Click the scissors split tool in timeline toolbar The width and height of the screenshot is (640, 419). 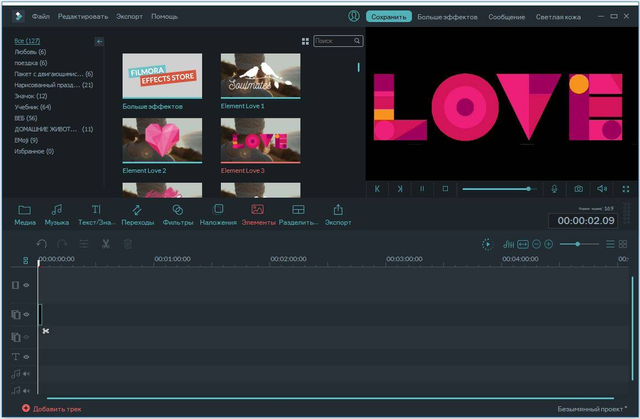point(106,244)
